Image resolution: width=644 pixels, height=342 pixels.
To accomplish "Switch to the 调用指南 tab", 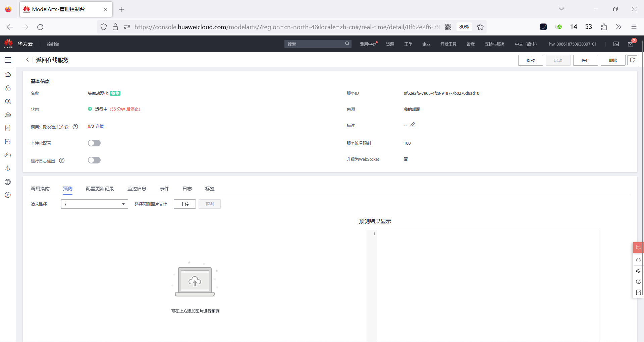I will point(40,189).
